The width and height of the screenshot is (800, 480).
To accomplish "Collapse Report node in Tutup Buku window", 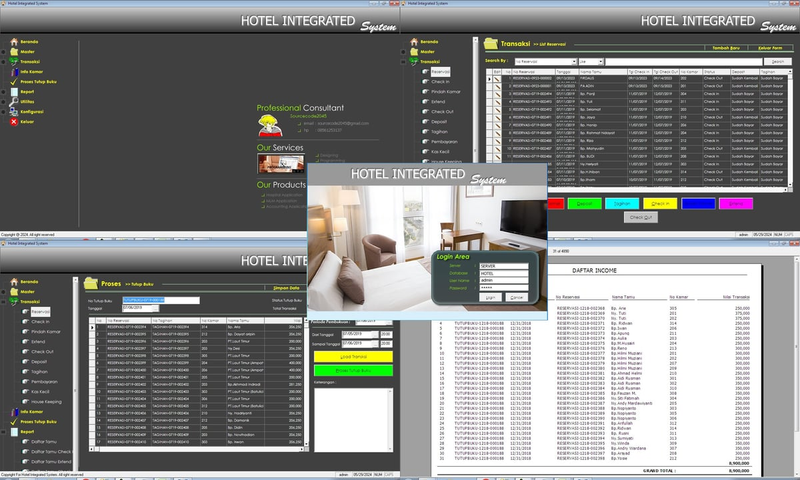I will click(x=4, y=432).
